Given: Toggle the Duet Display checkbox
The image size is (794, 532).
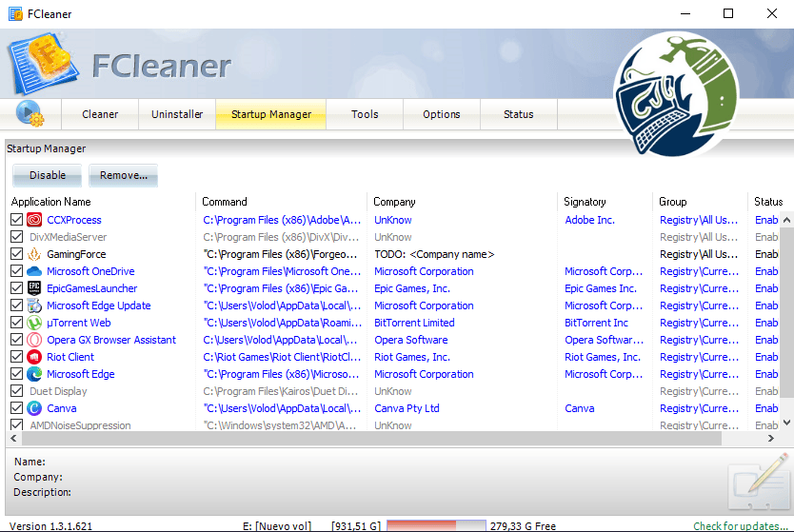Looking at the screenshot, I should click(17, 391).
